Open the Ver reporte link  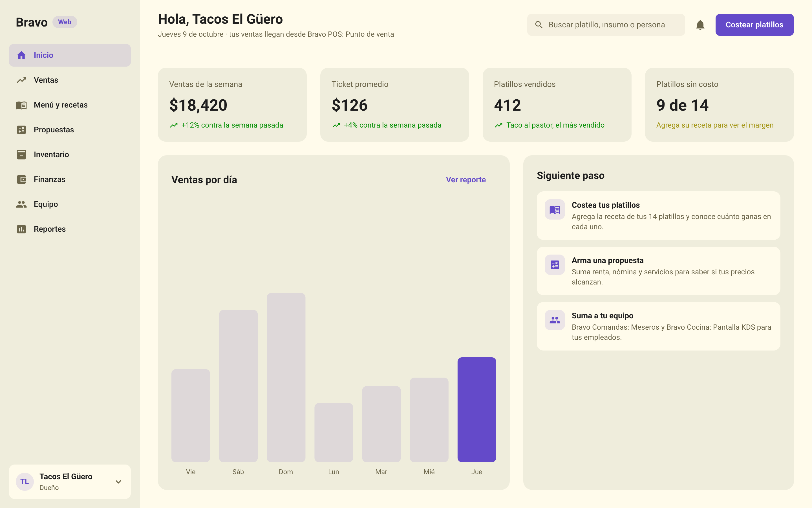tap(466, 180)
